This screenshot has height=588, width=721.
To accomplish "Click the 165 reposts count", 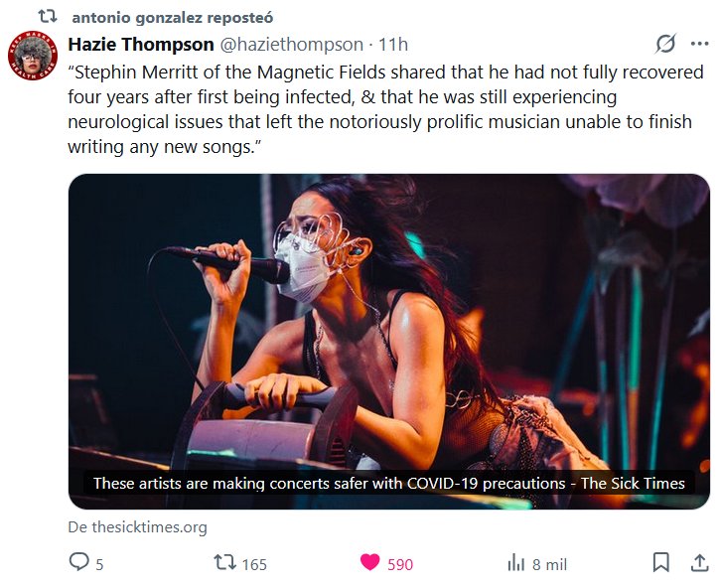I will pyautogui.click(x=254, y=564).
